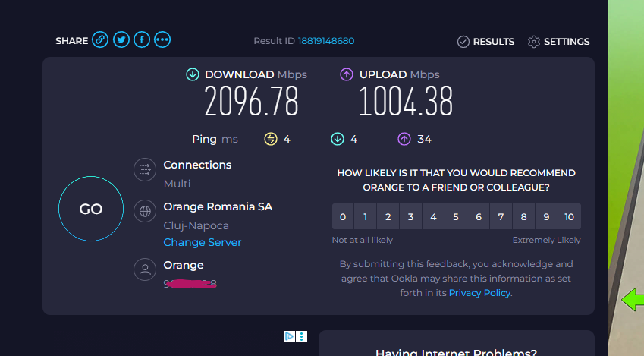Screen dimensions: 644x356
Task: Open Settings via the gear icon
Action: tap(534, 42)
